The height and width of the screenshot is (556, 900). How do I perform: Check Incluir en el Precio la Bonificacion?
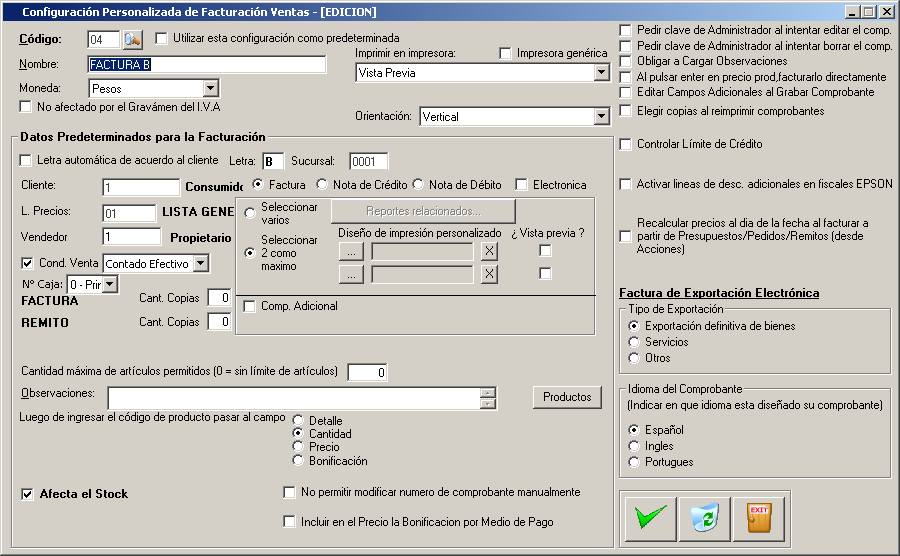[289, 522]
